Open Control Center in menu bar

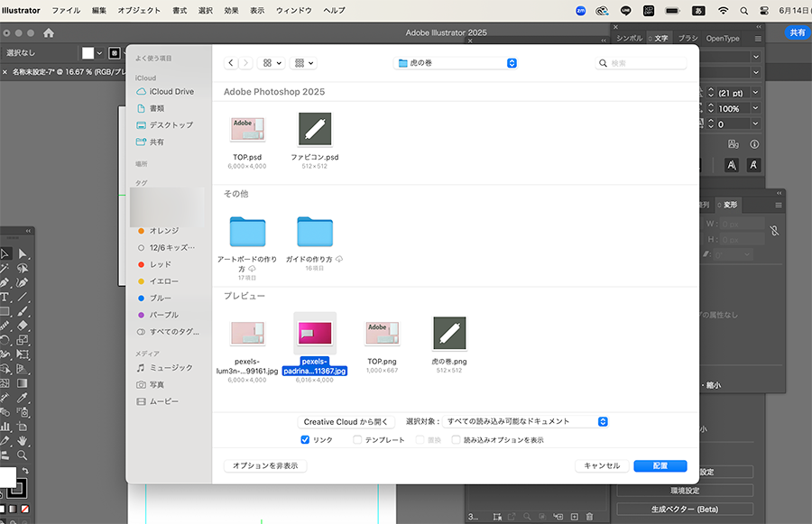coord(764,10)
